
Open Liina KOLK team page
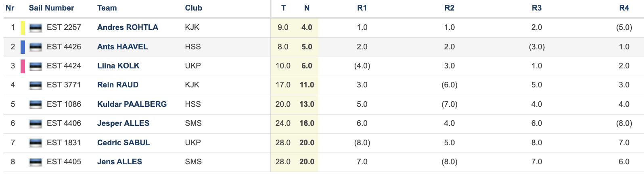click(x=118, y=66)
